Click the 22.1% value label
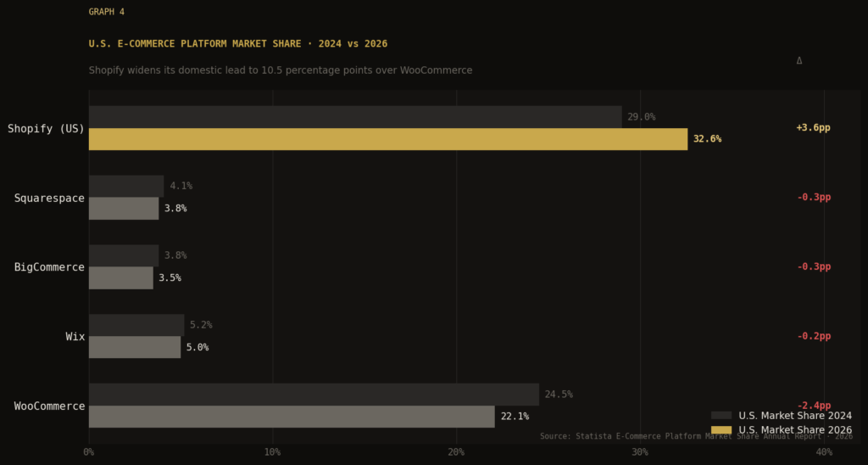This screenshot has height=465, width=868. tap(515, 417)
